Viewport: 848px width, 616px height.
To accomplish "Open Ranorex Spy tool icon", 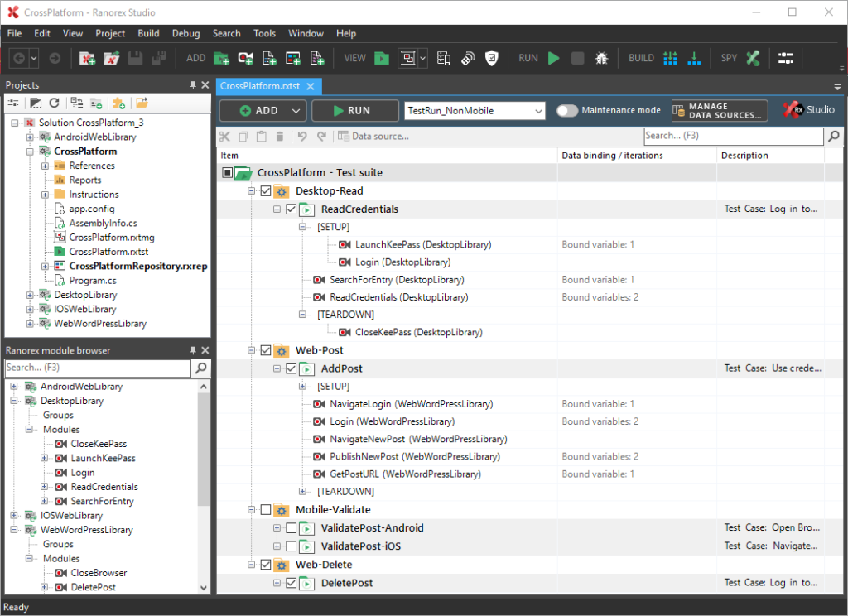I will click(753, 58).
